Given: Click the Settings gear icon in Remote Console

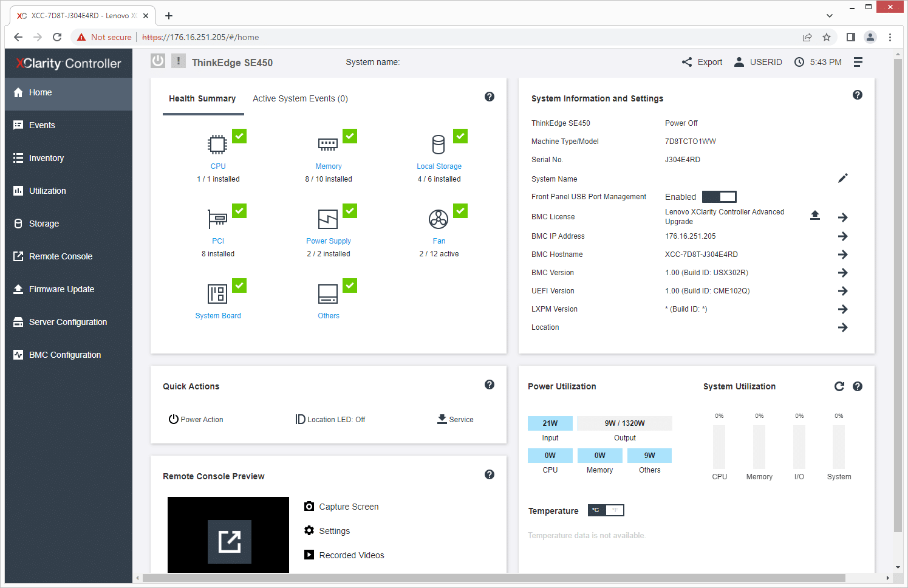Looking at the screenshot, I should [309, 530].
